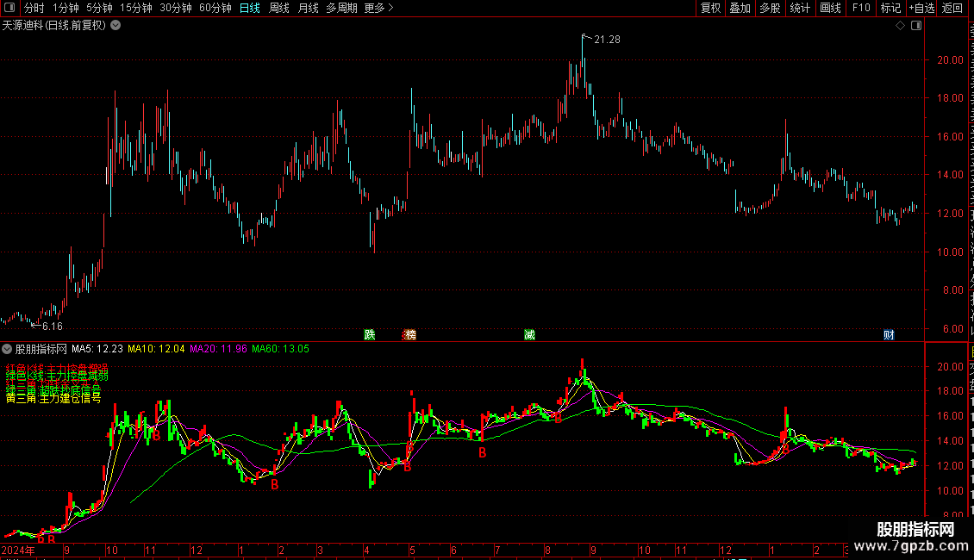Select the 画线 drawing tool

point(831,8)
